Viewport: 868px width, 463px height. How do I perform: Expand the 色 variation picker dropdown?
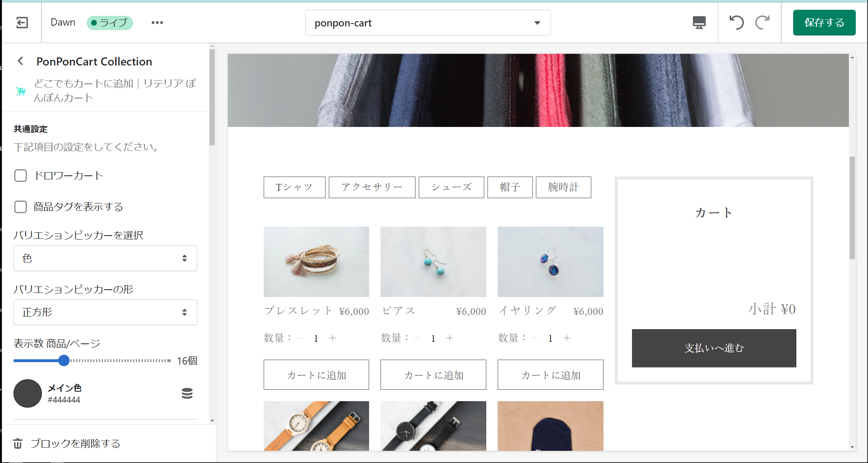(105, 258)
